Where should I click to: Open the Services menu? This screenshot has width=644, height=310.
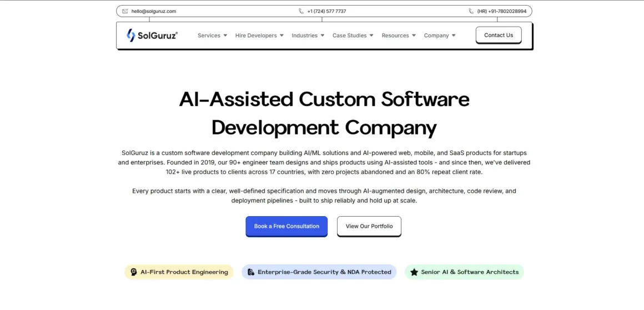click(209, 36)
